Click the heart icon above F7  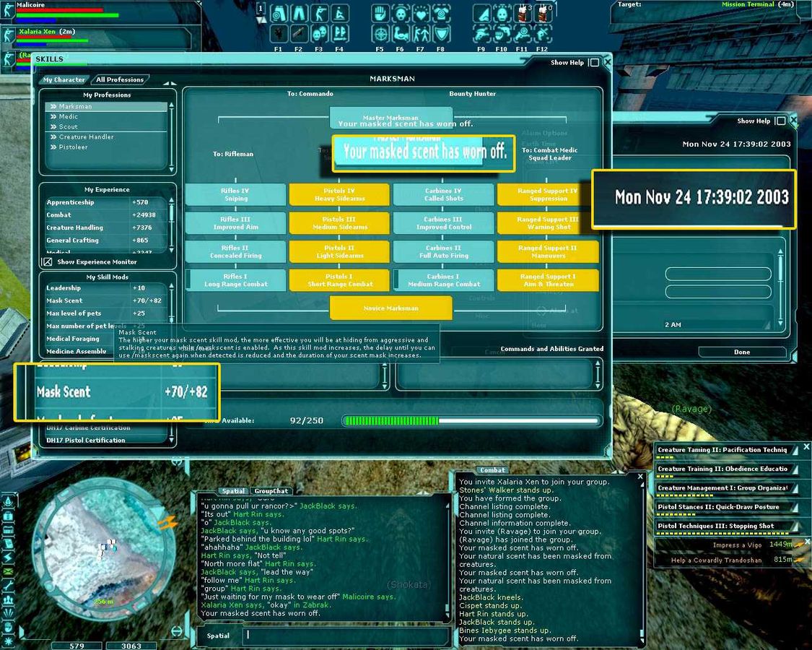tap(420, 13)
